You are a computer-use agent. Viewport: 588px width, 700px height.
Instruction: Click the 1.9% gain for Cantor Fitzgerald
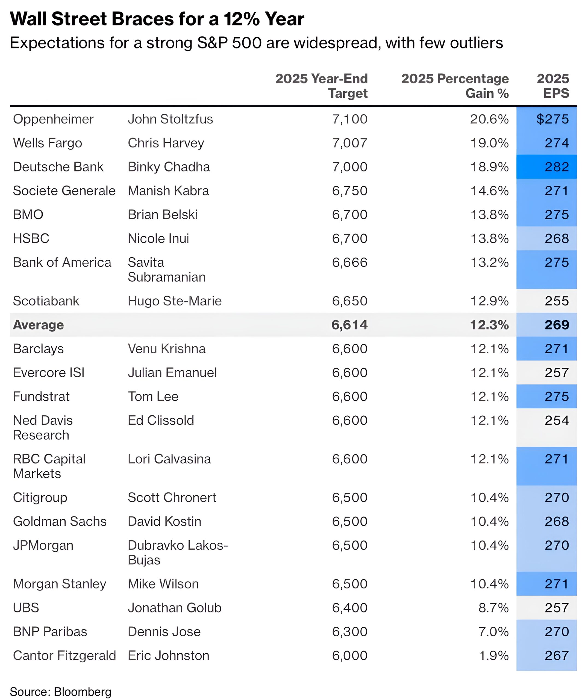coord(493,656)
